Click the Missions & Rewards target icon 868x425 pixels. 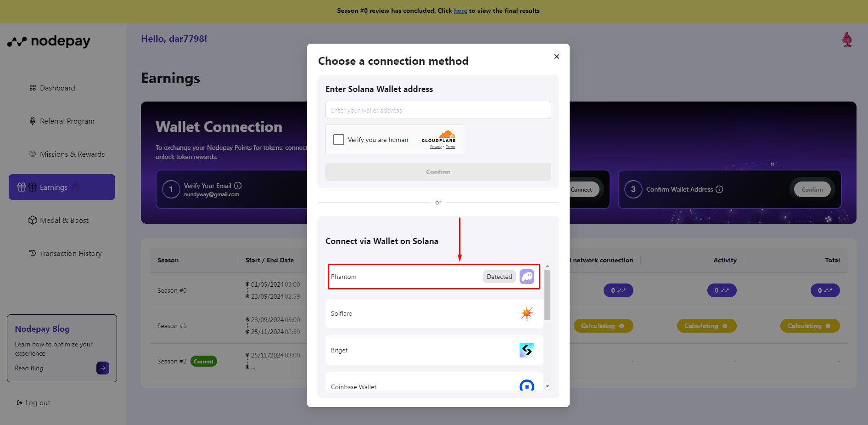click(x=33, y=154)
